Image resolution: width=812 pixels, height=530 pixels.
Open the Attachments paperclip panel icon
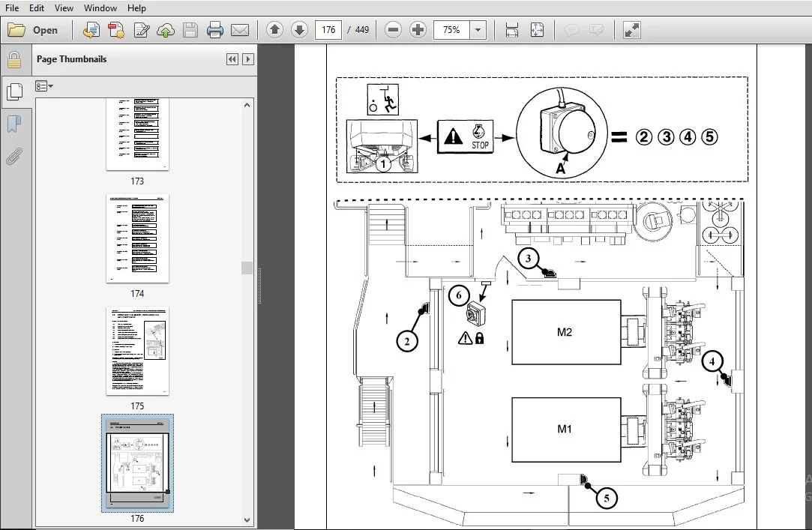click(x=14, y=157)
